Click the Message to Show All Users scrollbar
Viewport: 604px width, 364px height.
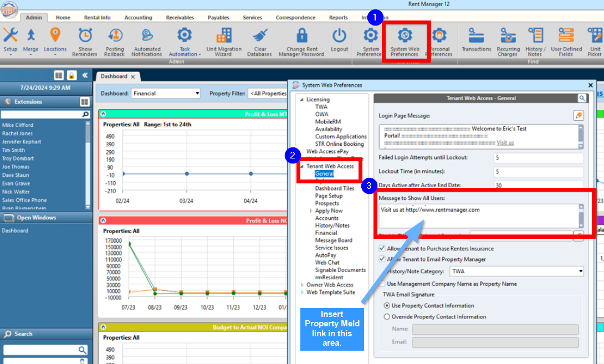click(x=581, y=216)
